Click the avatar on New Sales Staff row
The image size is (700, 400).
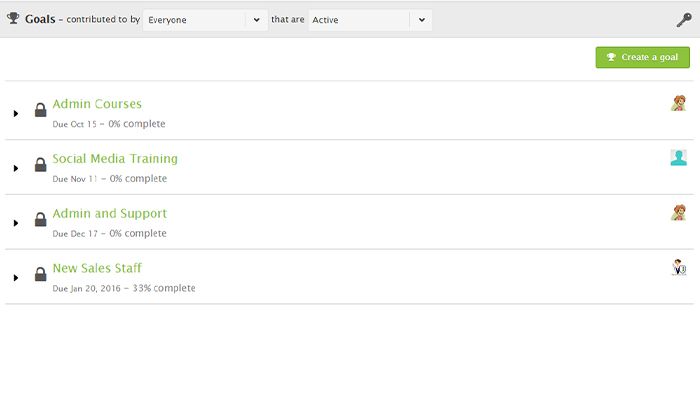(x=679, y=267)
